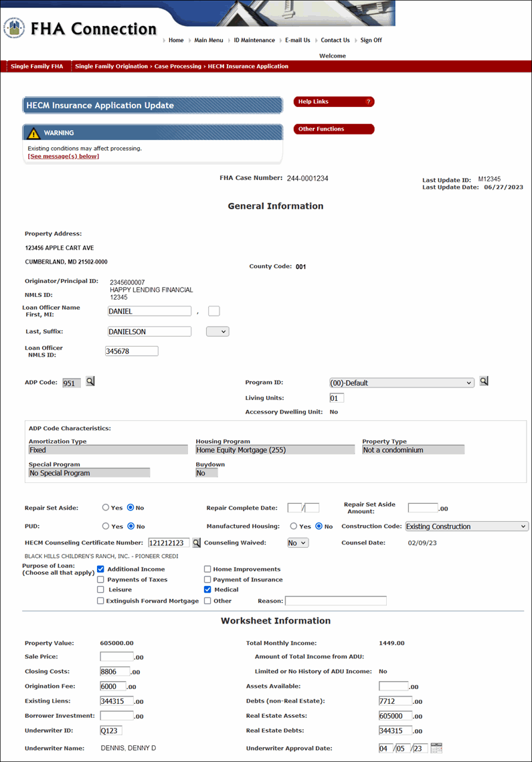Check the Other purpose checkbox
This screenshot has width=532, height=762.
(207, 601)
